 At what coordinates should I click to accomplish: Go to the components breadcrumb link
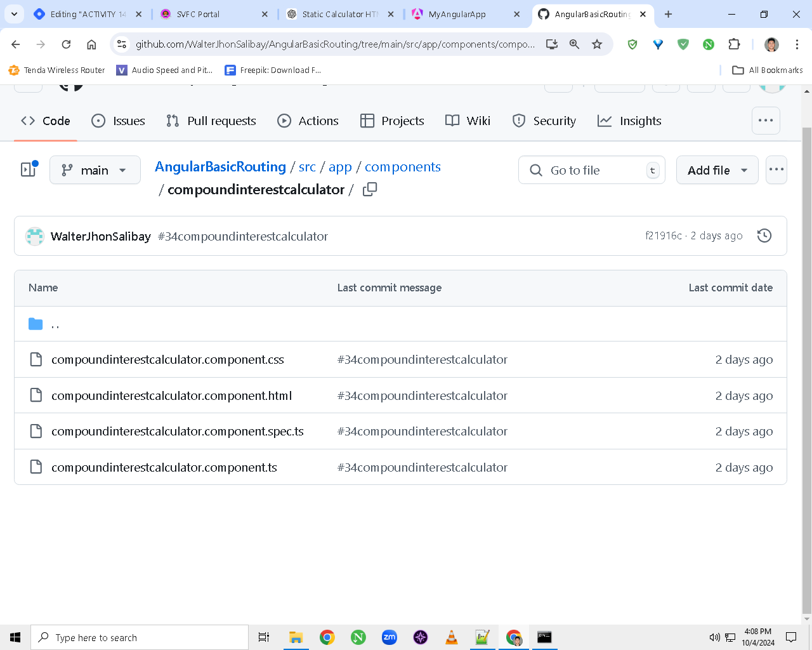[403, 167]
